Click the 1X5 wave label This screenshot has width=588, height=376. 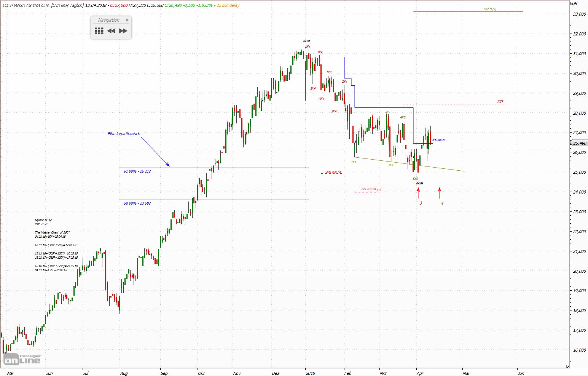click(354, 162)
